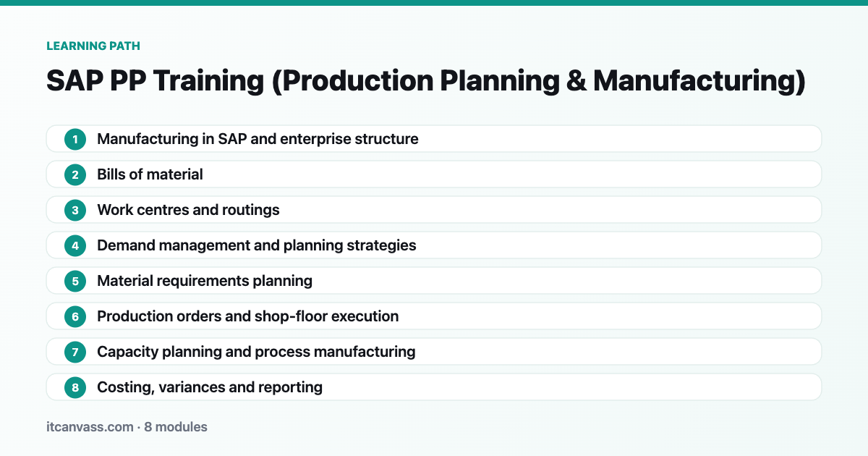Click the number 8 badge beside Costing, variances

click(x=75, y=387)
